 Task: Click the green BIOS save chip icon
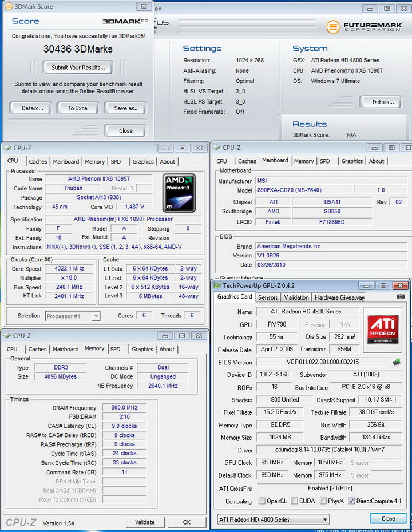(396, 362)
